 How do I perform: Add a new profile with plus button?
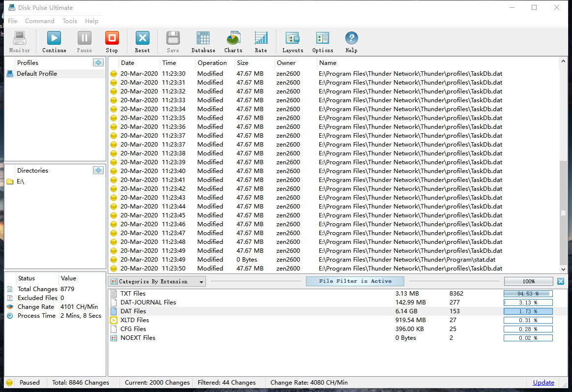pyautogui.click(x=98, y=62)
